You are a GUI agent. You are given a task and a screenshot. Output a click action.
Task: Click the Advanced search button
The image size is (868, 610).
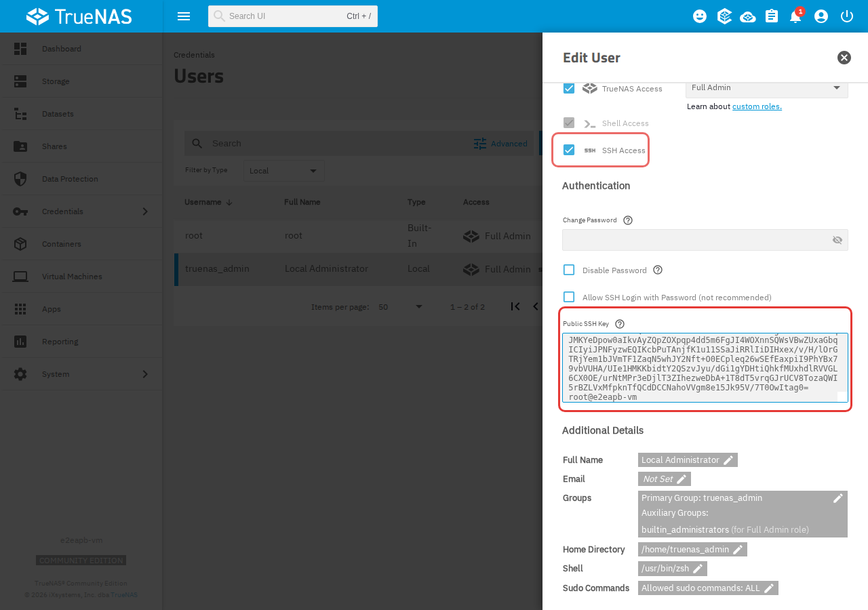pos(500,144)
